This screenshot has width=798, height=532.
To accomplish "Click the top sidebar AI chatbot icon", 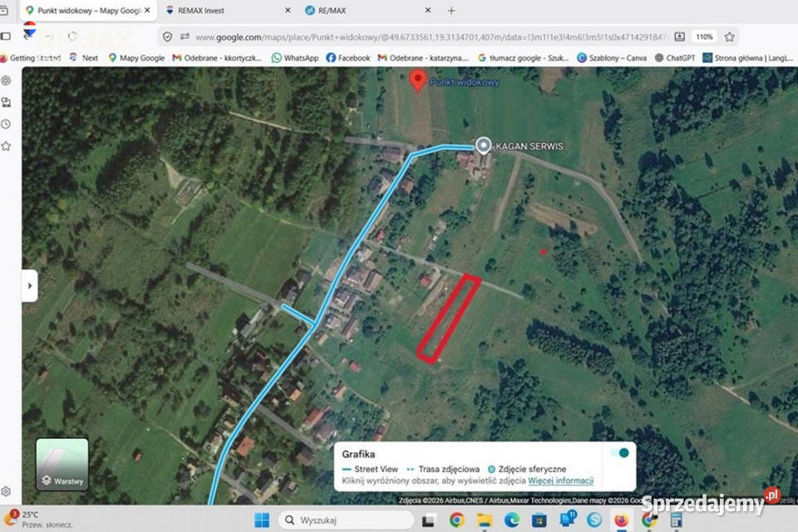I will coord(6,81).
